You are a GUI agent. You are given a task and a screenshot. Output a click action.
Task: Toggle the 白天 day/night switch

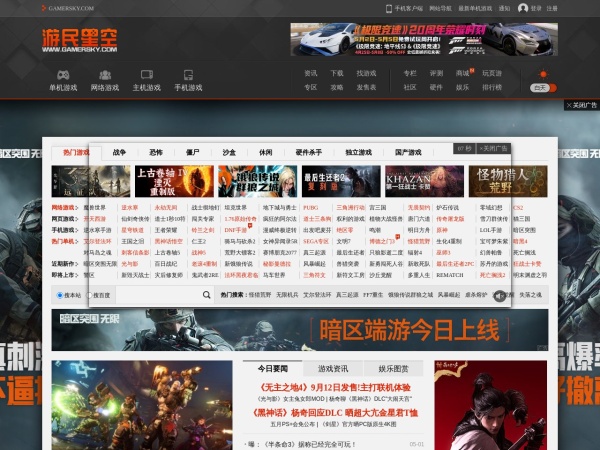(543, 88)
